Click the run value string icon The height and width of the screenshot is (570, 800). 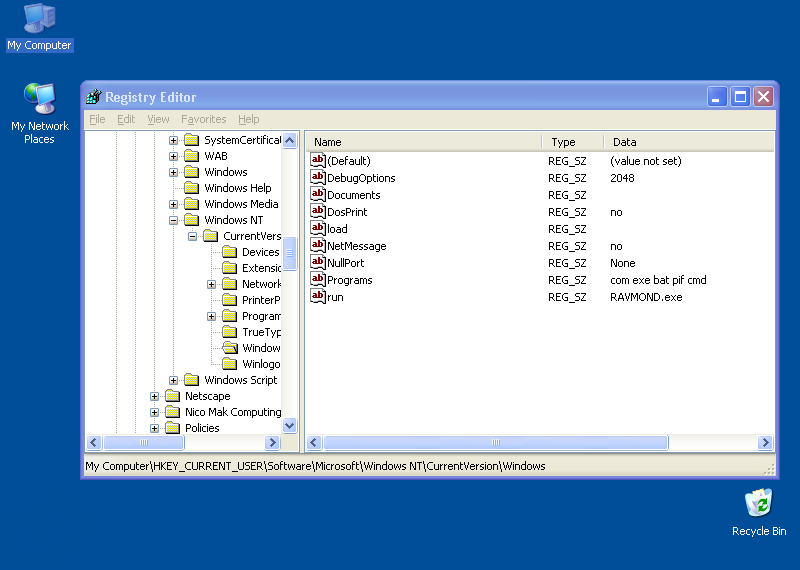(x=318, y=296)
